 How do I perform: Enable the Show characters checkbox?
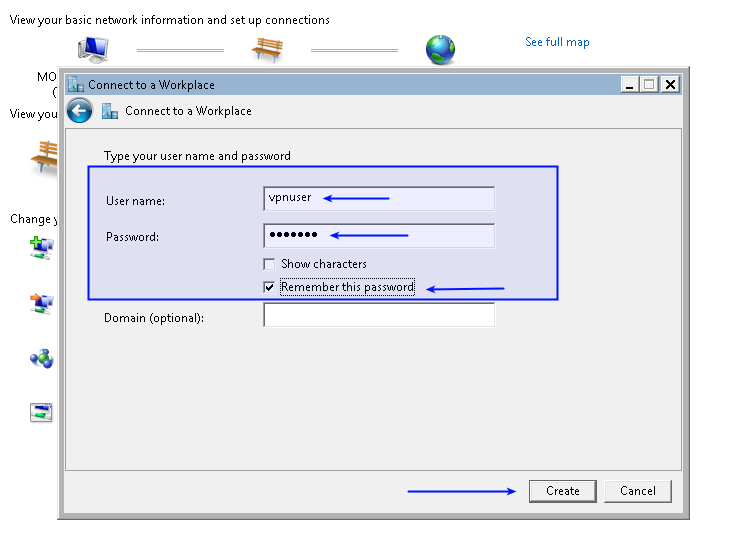pyautogui.click(x=269, y=264)
